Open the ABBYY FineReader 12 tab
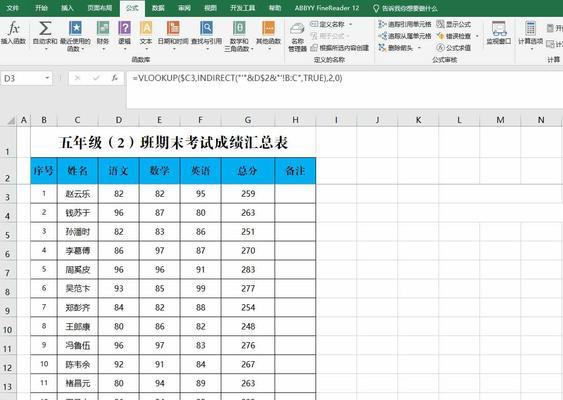This screenshot has width=563, height=400. click(x=327, y=8)
